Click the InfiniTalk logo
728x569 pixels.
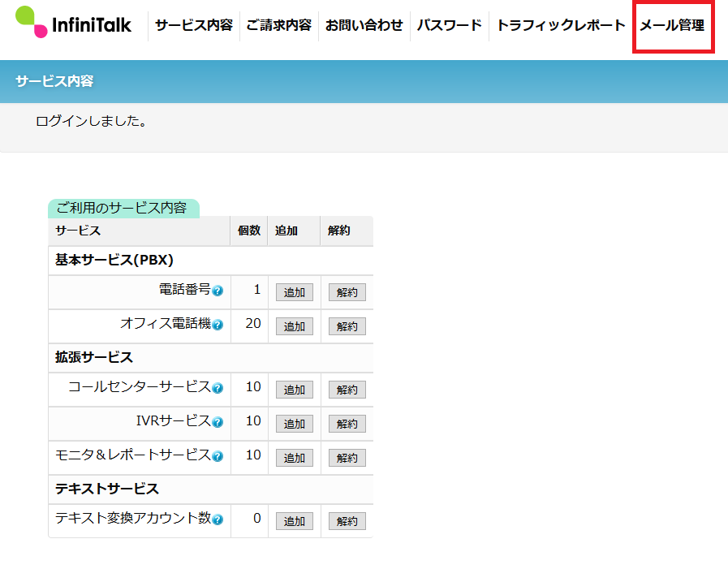[x=73, y=22]
